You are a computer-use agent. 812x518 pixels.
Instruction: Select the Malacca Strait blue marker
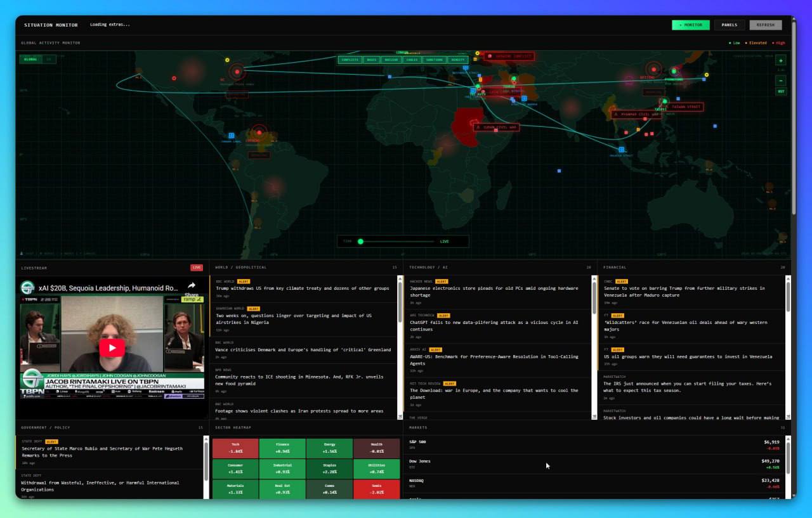(x=622, y=150)
